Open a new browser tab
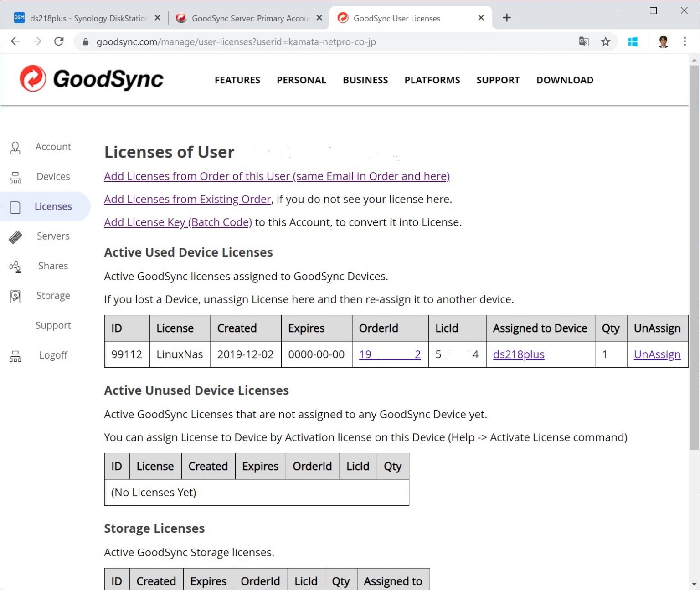The width and height of the screenshot is (700, 590). point(506,18)
